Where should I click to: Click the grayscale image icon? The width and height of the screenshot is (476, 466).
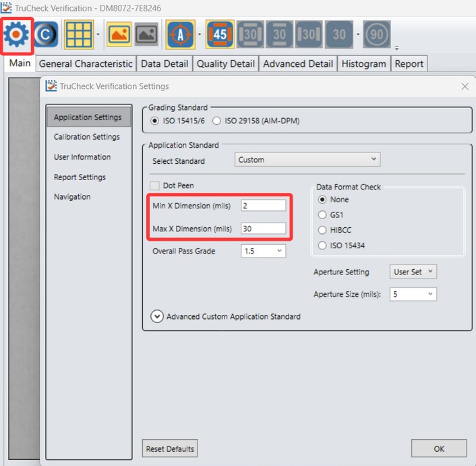pyautogui.click(x=146, y=34)
